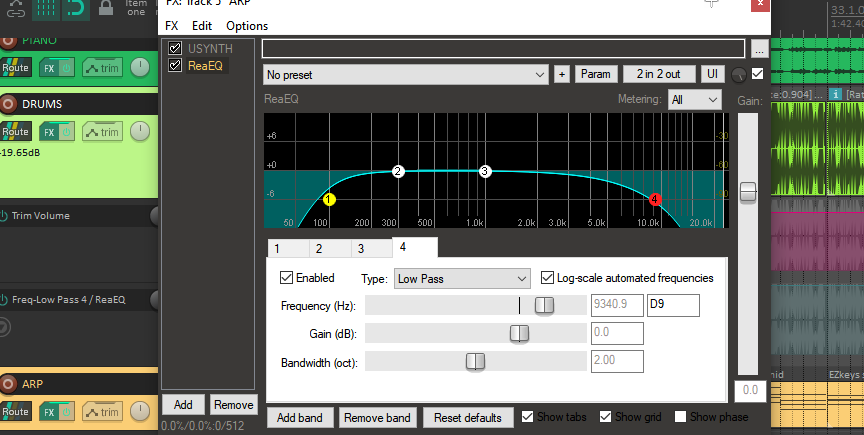Image resolution: width=864 pixels, height=435 pixels.
Task: Toggle the grid lines toolbar icon
Action: click(46, 9)
